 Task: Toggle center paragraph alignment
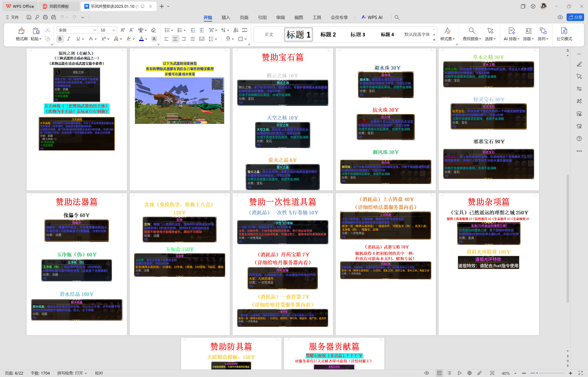click(x=175, y=39)
